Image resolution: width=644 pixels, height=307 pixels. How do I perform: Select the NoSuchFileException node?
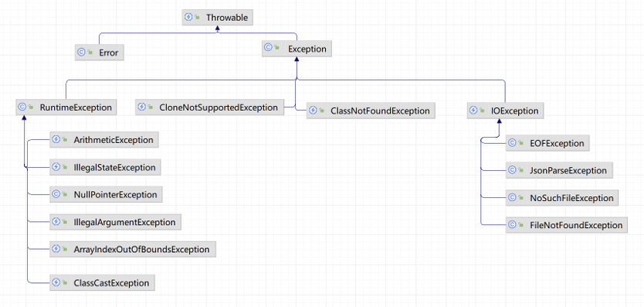coord(562,198)
